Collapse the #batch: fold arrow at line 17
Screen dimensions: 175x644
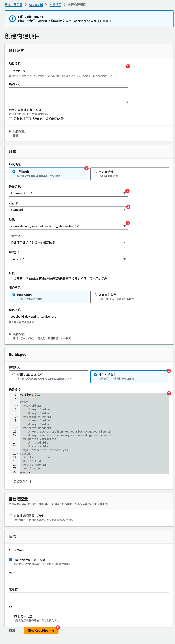pyautogui.click(x=18, y=454)
